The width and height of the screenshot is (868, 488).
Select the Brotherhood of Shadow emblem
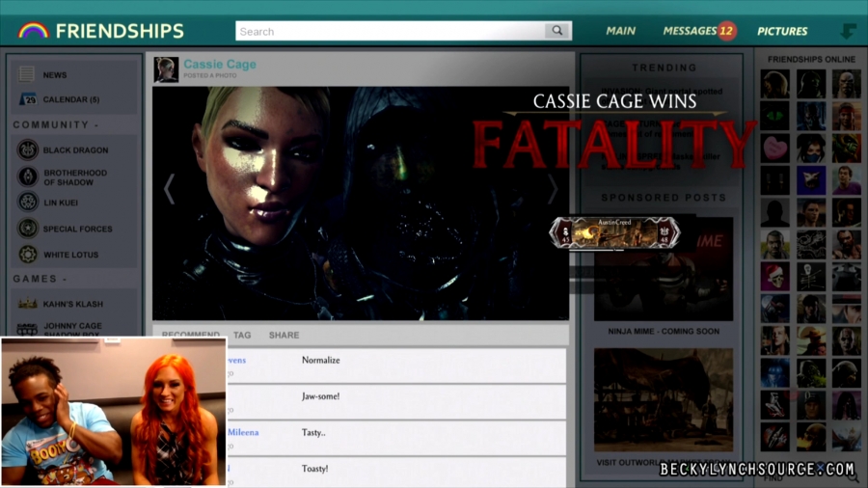point(28,176)
